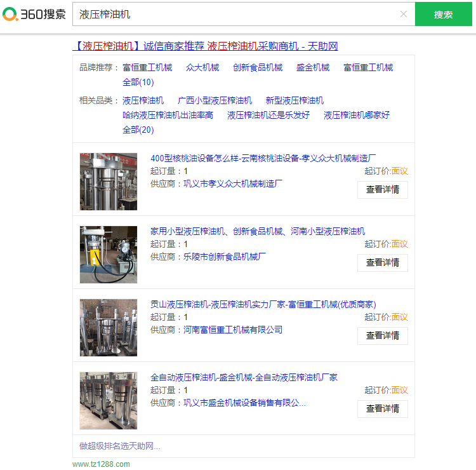Select 盛金机械 brand link

click(x=312, y=67)
